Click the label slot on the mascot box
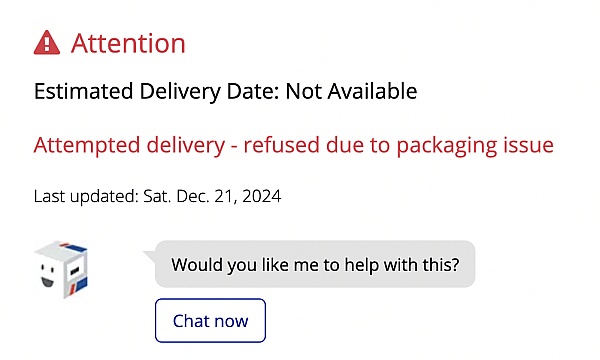600x360 pixels. pyautogui.click(x=74, y=270)
